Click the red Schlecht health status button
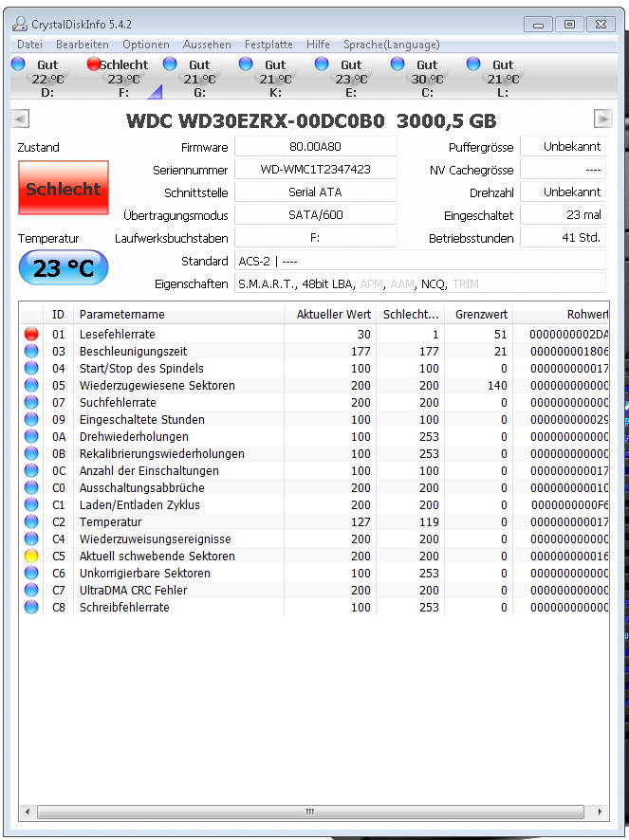This screenshot has height=840, width=629. (x=64, y=188)
